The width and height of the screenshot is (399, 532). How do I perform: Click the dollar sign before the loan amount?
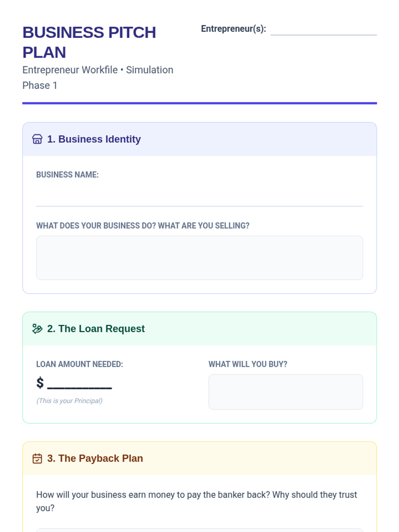tap(40, 383)
